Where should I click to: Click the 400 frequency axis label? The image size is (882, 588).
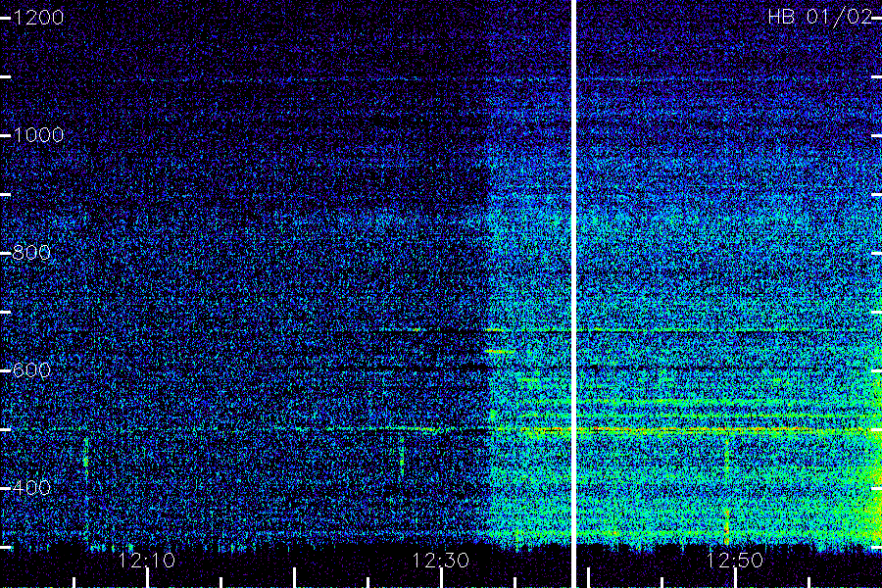pyautogui.click(x=31, y=487)
